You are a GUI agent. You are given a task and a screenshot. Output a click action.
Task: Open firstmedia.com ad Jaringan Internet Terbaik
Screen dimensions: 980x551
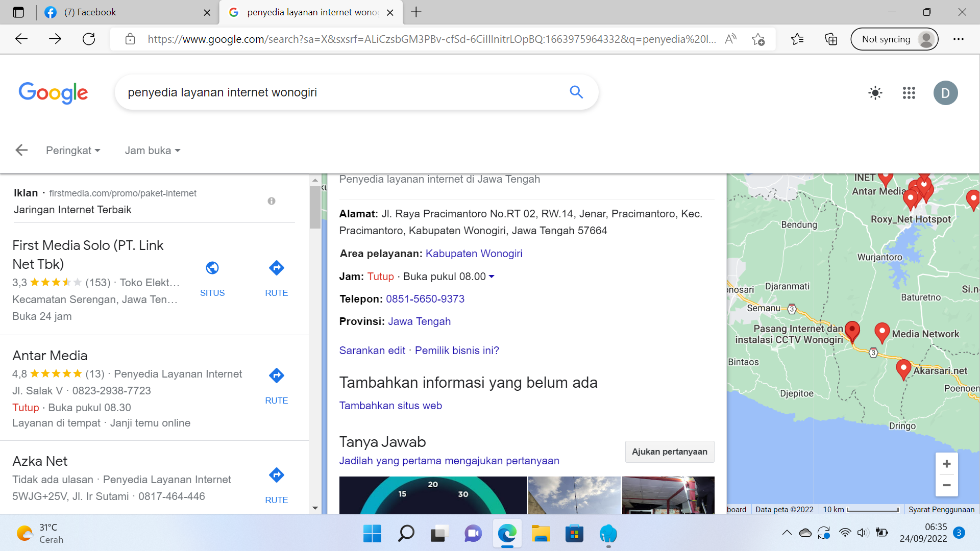click(72, 210)
